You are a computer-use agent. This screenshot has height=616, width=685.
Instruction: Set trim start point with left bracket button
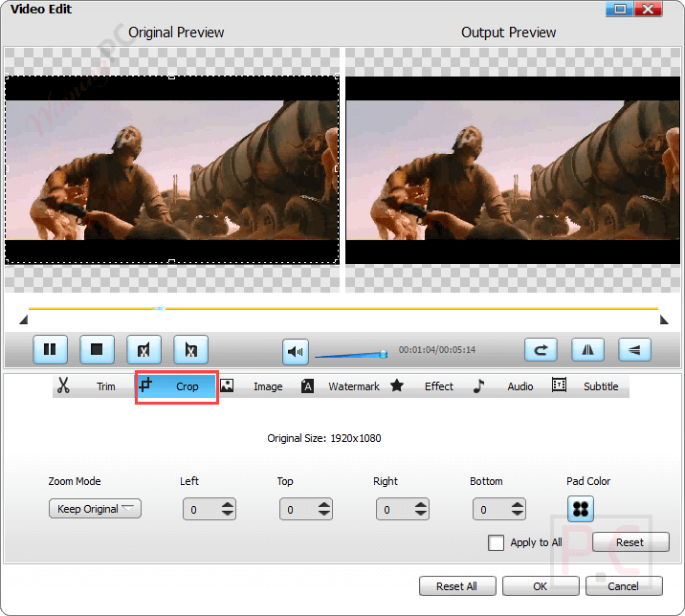144,349
